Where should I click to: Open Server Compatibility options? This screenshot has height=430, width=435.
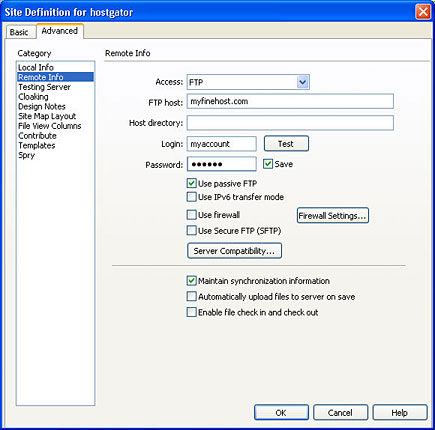tap(234, 251)
